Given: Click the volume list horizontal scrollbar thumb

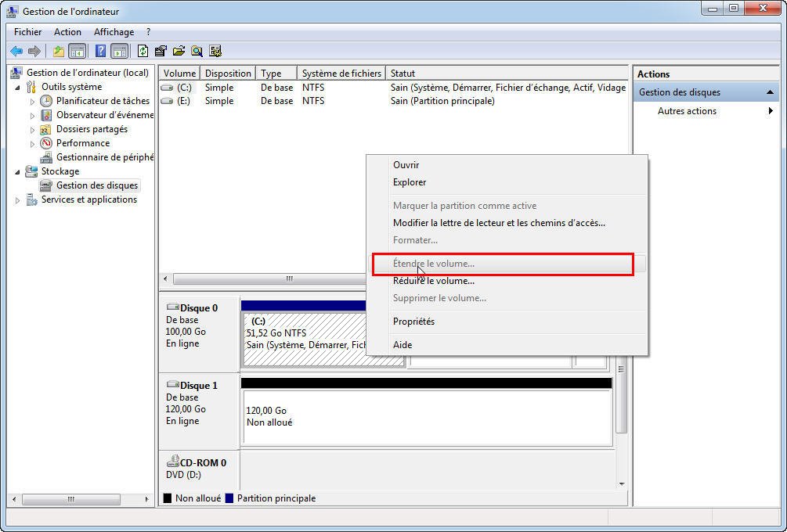Looking at the screenshot, I should point(289,279).
